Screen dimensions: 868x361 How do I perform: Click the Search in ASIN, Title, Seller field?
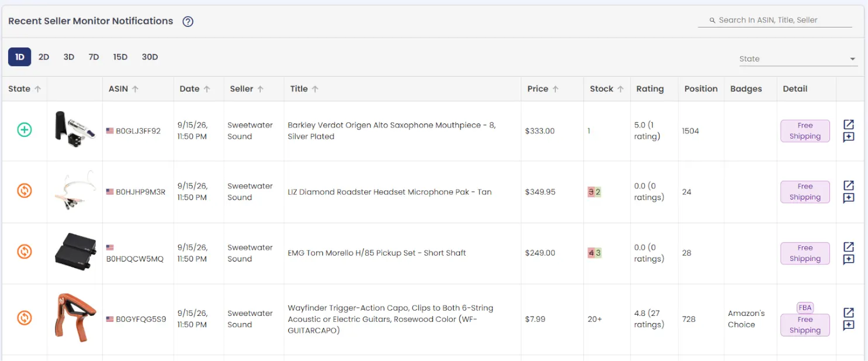point(775,20)
